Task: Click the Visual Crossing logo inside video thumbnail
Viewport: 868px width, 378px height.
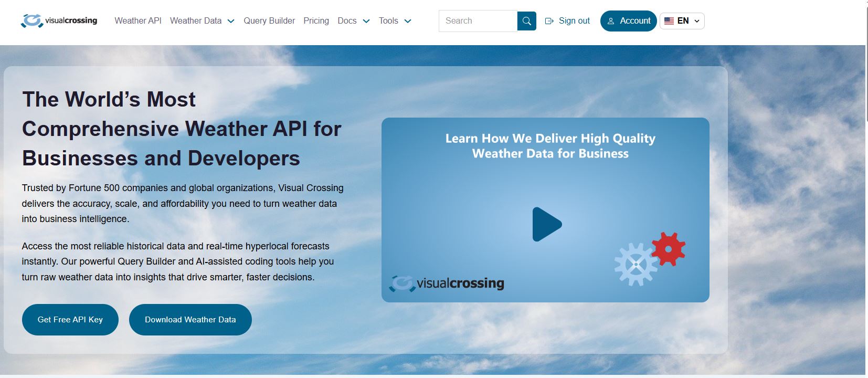Action: pyautogui.click(x=447, y=283)
